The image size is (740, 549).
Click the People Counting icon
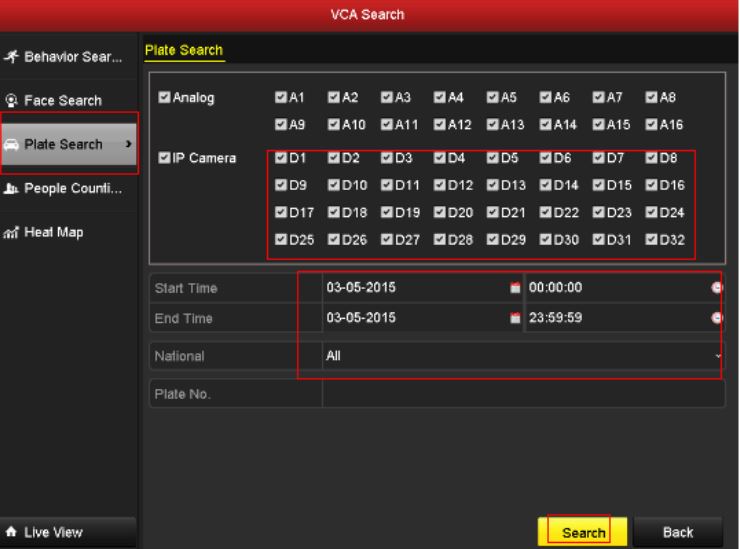11,188
